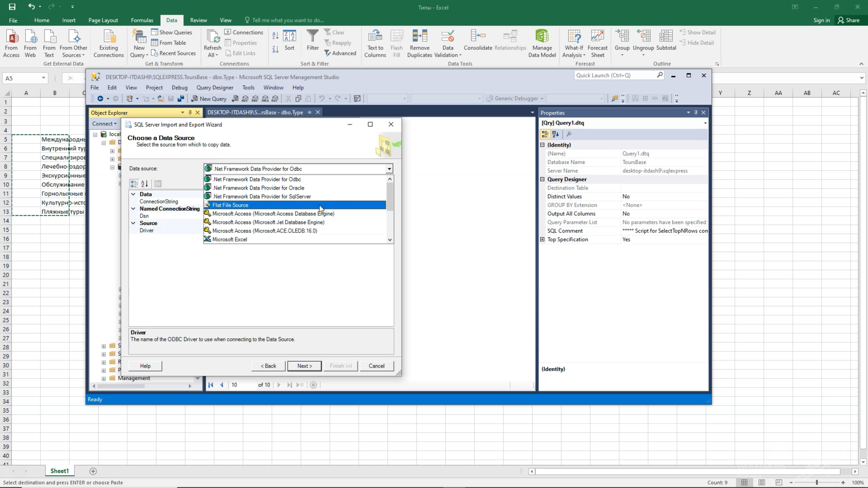Screen dimensions: 868x488
Task: Open Debug menu in SSMS
Action: (179, 88)
